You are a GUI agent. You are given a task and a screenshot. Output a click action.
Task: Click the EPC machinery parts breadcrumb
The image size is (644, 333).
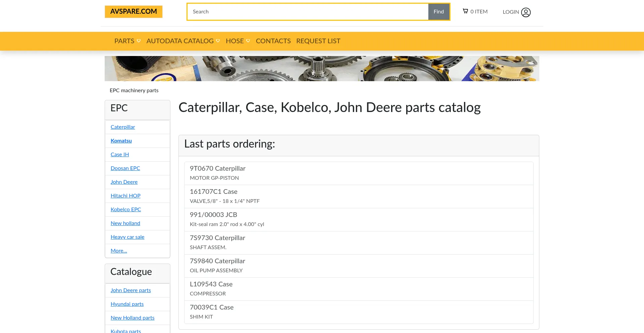(134, 91)
